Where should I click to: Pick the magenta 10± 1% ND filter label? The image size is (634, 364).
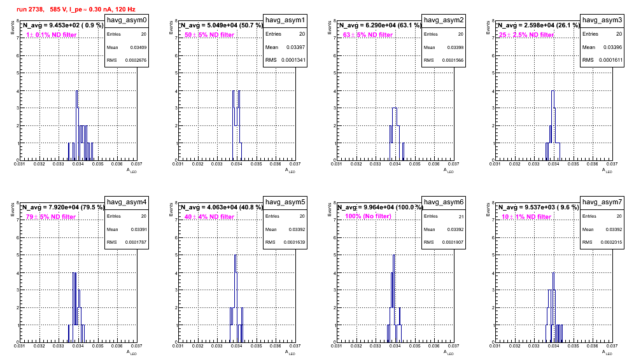[526, 217]
